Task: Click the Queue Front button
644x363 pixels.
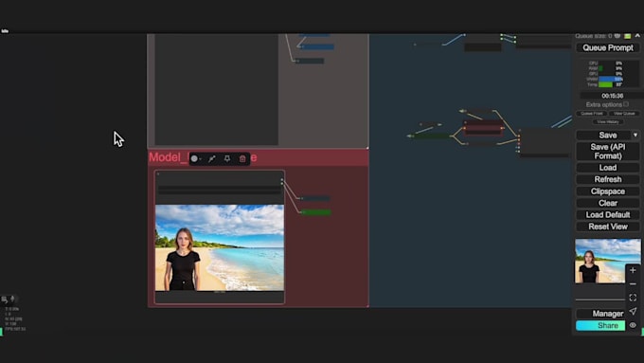Action: click(x=591, y=114)
